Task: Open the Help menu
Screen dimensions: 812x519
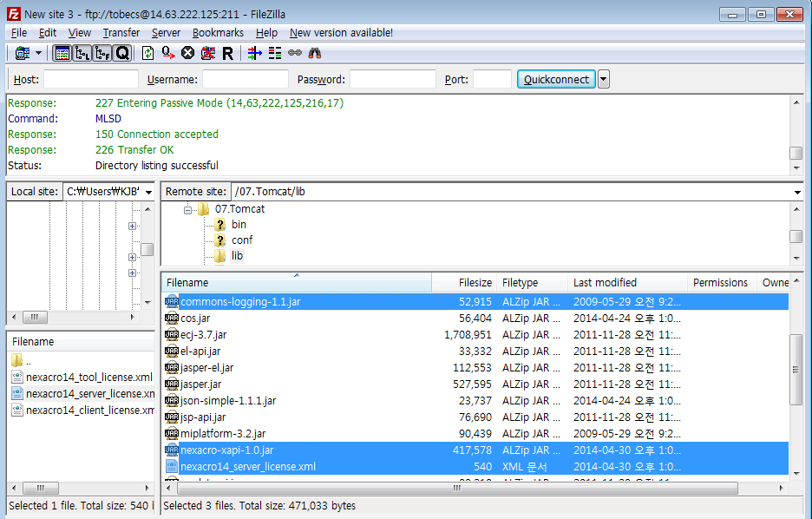Action: (x=266, y=33)
